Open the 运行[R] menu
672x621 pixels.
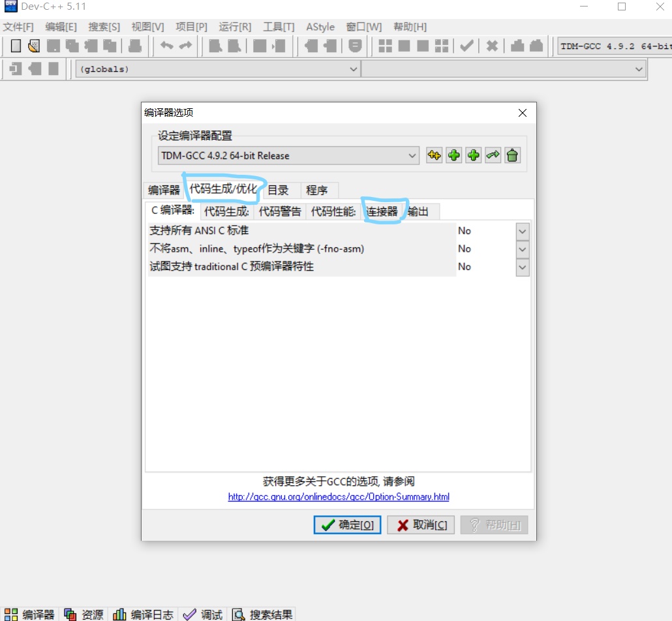click(235, 27)
